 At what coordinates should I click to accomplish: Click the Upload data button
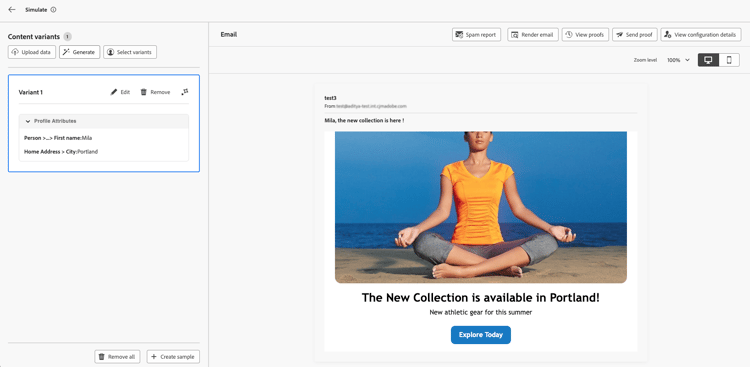[32, 52]
